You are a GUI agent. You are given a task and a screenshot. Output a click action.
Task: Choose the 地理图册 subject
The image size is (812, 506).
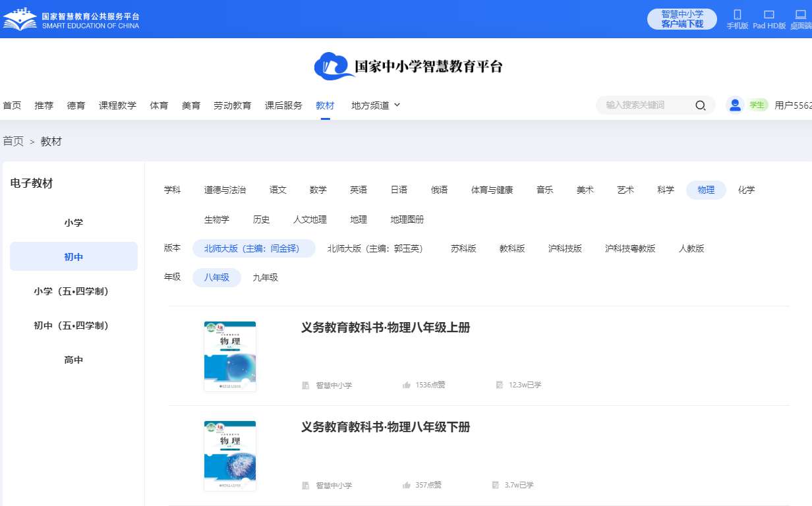(407, 219)
